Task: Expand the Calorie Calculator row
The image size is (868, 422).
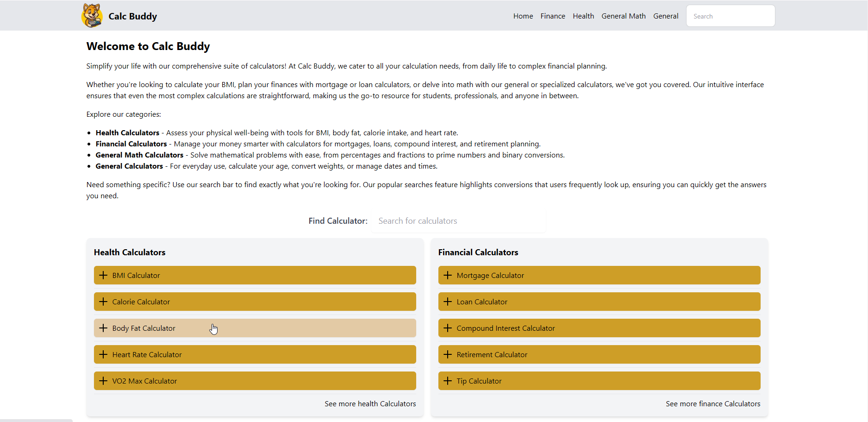Action: [255, 302]
